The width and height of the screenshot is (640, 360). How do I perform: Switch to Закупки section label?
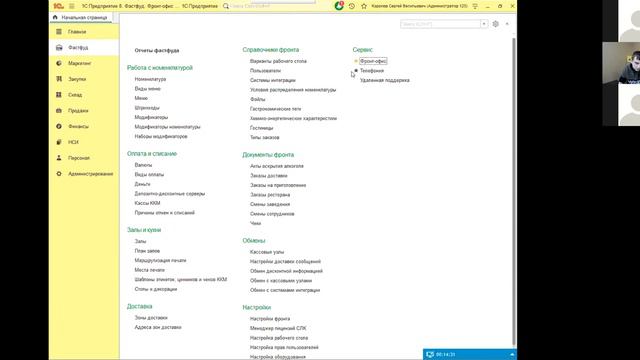[77, 79]
